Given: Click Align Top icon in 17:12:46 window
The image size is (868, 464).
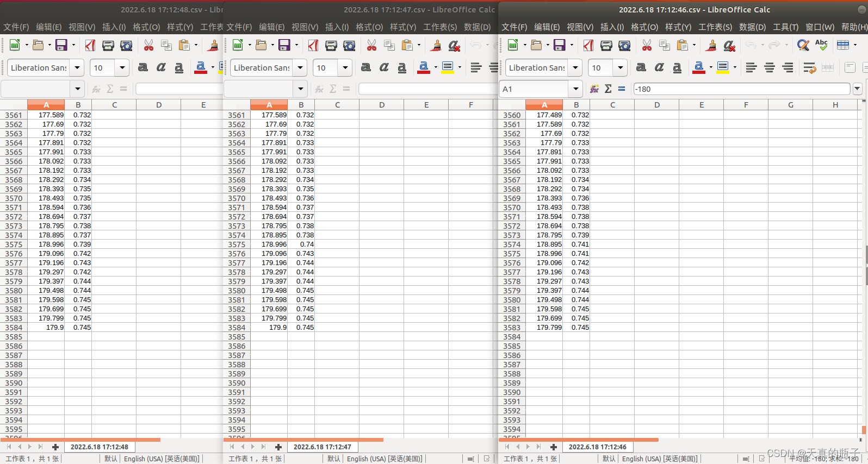Looking at the screenshot, I should [x=850, y=67].
